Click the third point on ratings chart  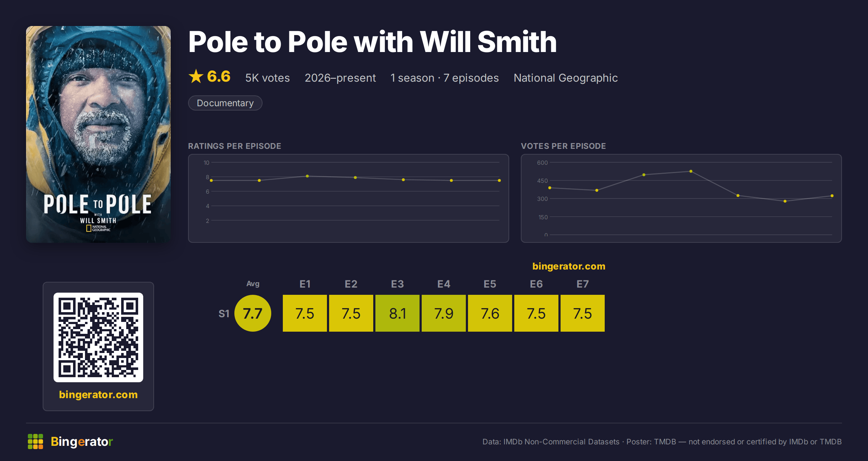(307, 176)
